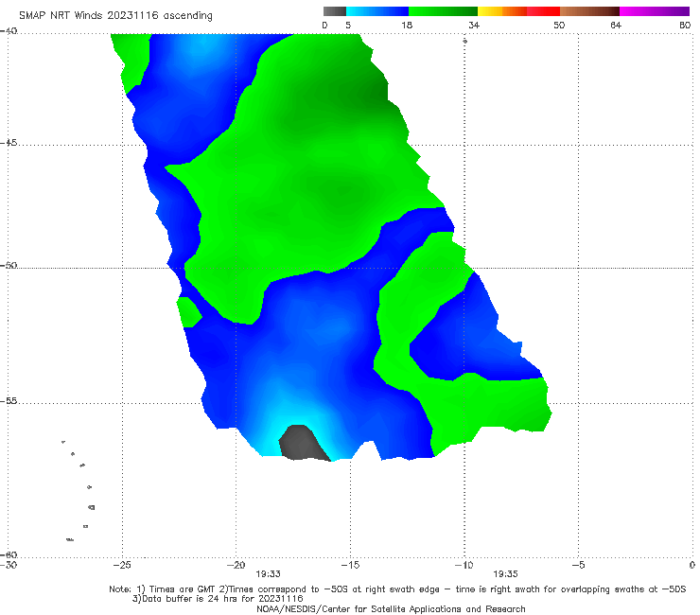Click the note '3)Data buffer is 24 hrs'

click(x=218, y=599)
